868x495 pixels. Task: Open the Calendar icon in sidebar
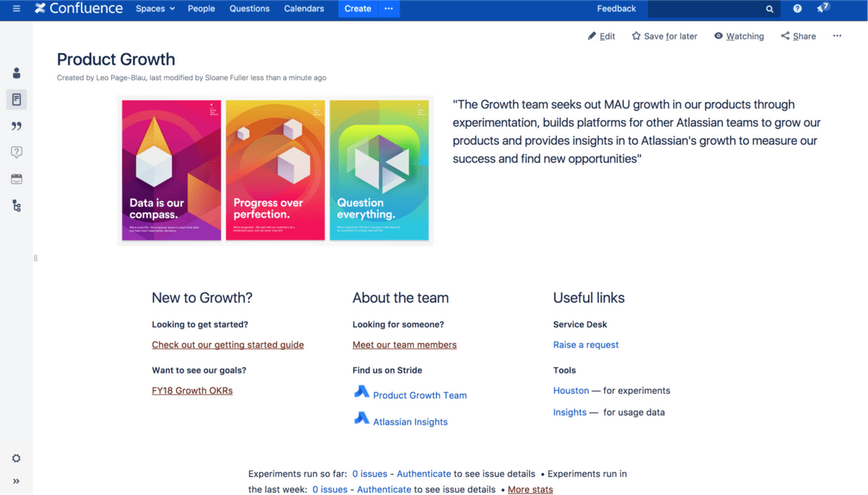click(x=17, y=179)
